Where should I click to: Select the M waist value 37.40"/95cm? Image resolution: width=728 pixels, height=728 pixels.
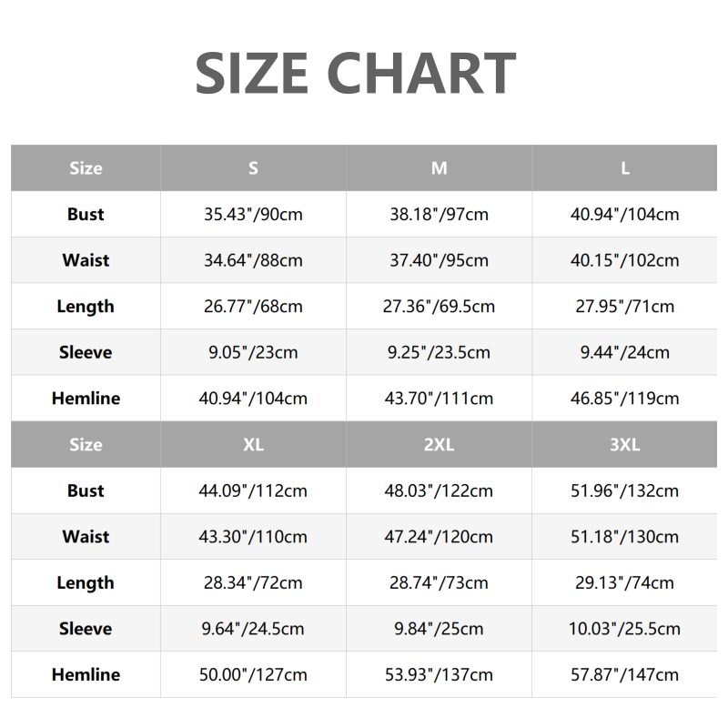click(439, 260)
